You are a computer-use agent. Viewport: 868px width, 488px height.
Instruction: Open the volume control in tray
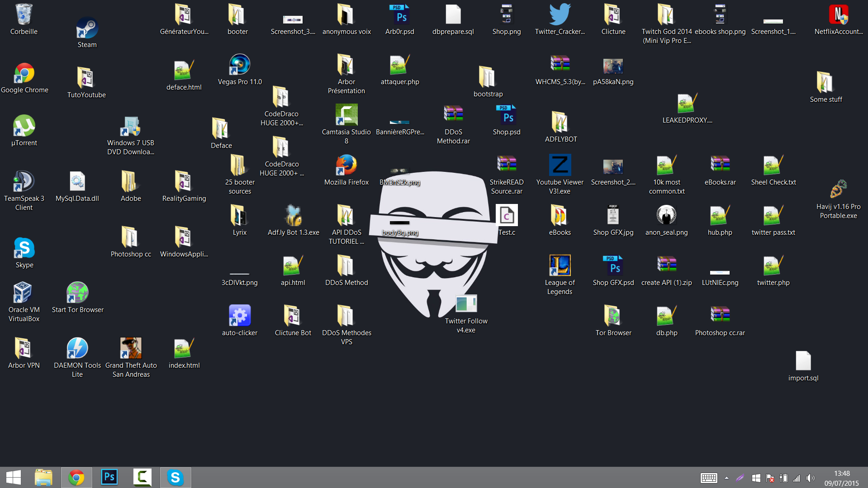click(x=810, y=478)
